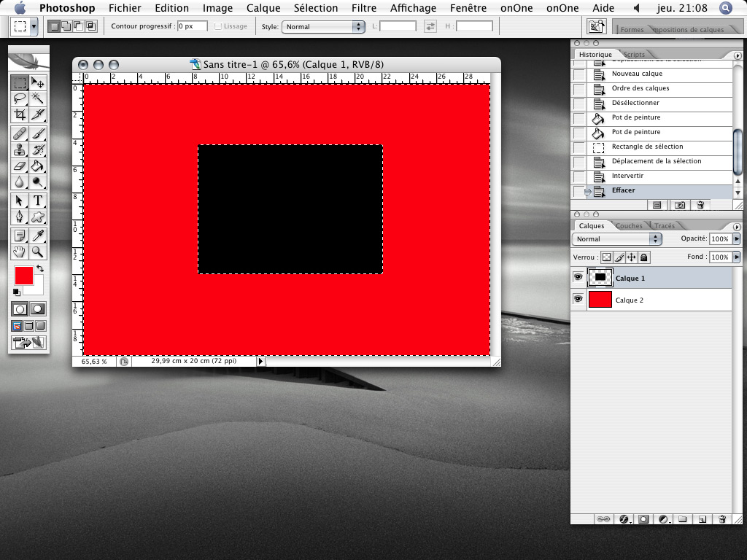Open layer blend mode Normal dropdown

click(617, 239)
